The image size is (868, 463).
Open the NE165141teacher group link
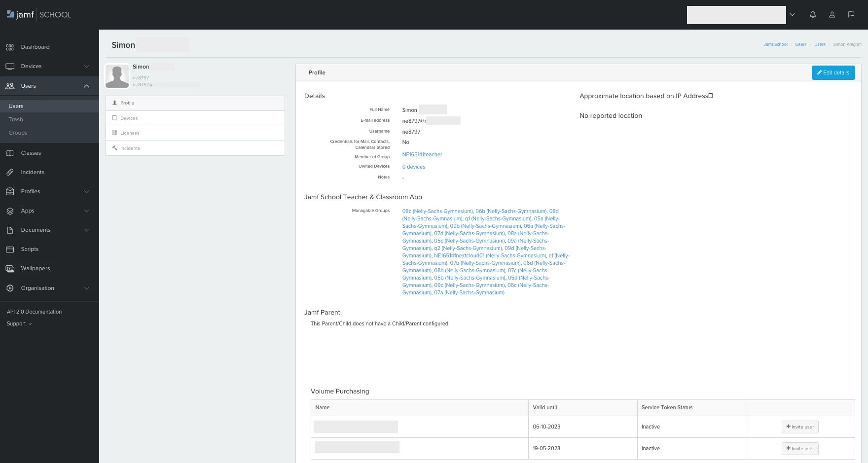pos(422,154)
